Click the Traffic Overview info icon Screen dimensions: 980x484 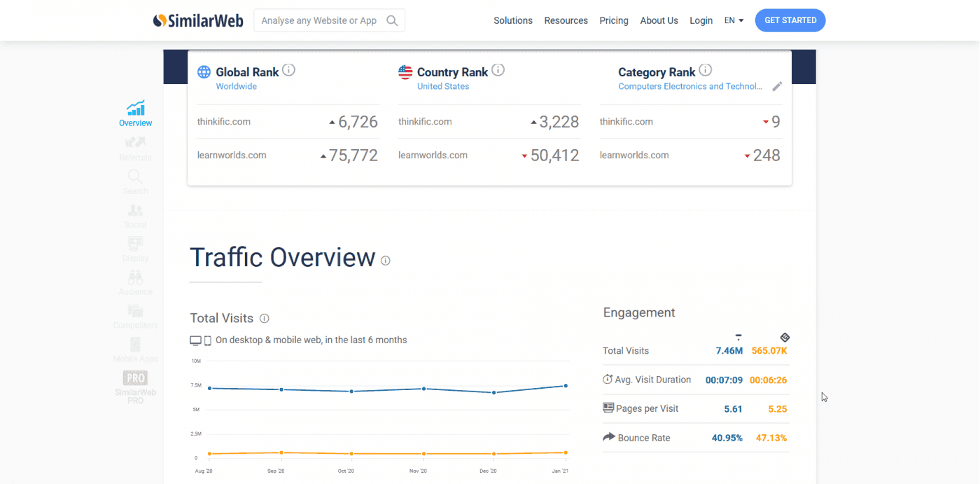coord(386,261)
